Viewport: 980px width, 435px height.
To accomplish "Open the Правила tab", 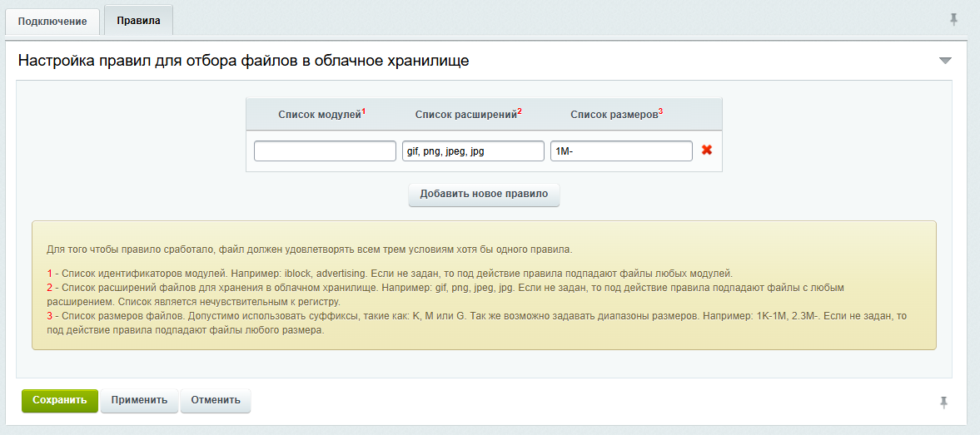I will point(138,20).
